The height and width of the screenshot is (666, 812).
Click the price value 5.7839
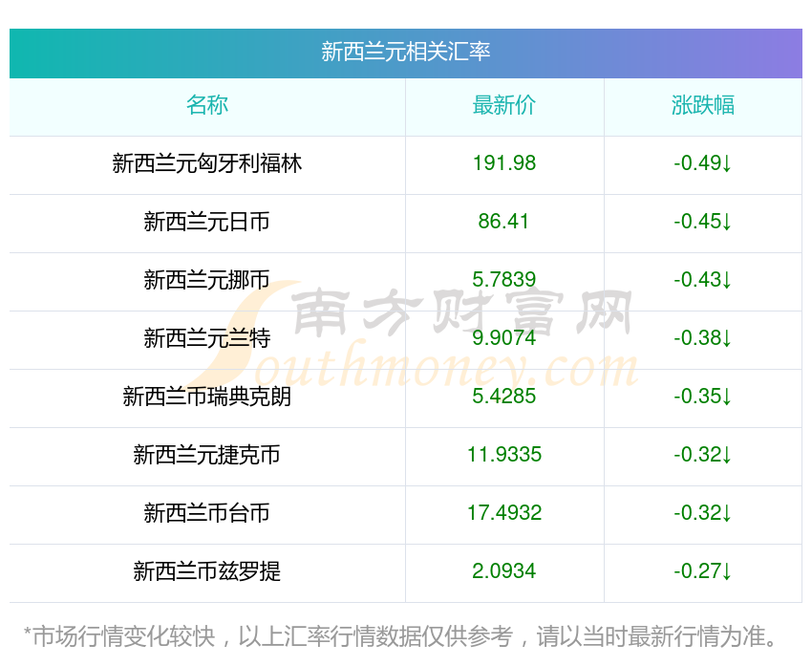coord(503,280)
